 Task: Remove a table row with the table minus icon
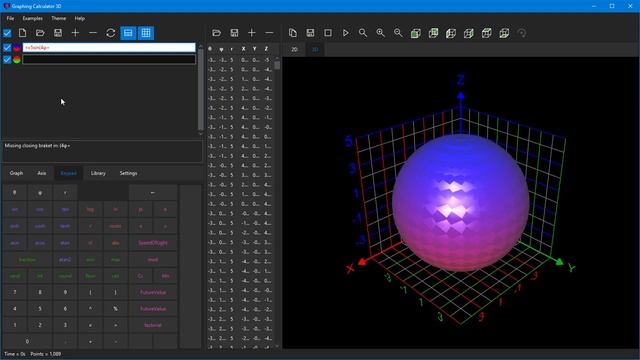pyautogui.click(x=269, y=33)
